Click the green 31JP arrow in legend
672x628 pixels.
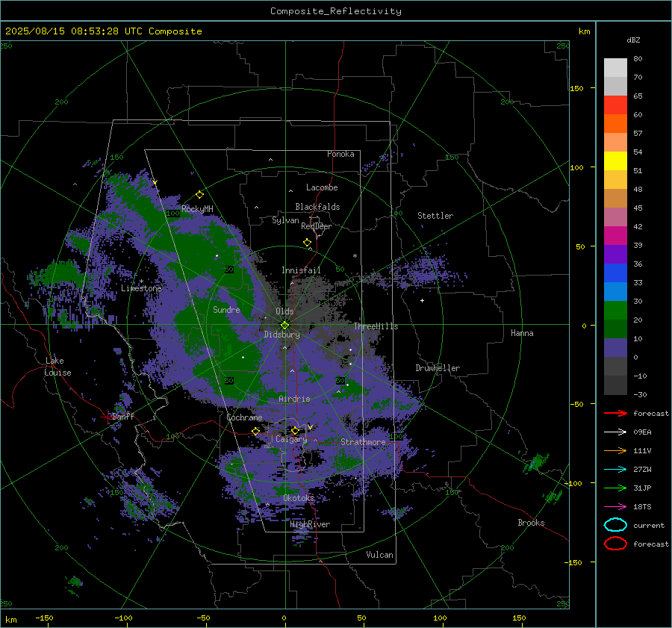point(615,488)
